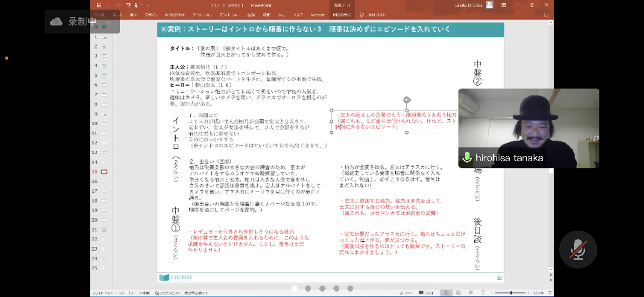This screenshot has width=644, height=297.
Task: Open the comments pane icon below ribbon
Action: tap(546, 15)
